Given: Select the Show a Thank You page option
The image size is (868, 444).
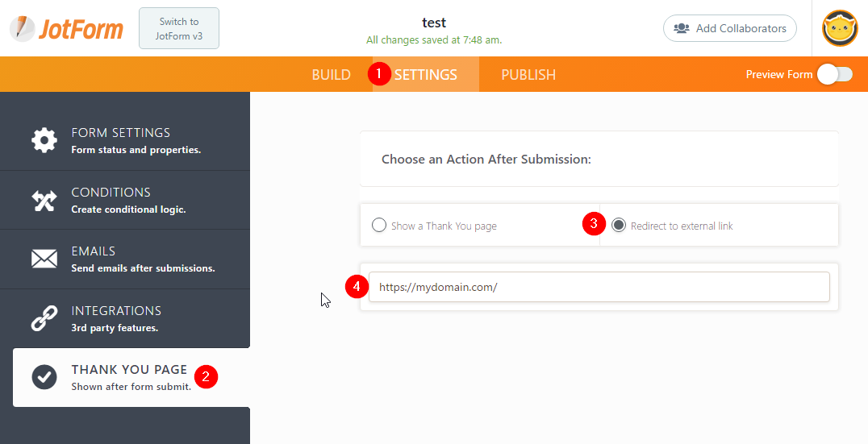Looking at the screenshot, I should click(x=379, y=226).
